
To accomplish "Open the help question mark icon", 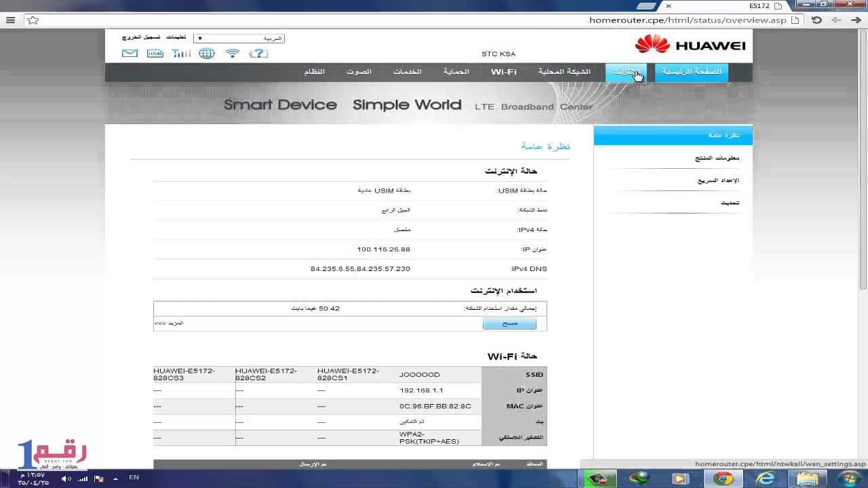I will (x=258, y=53).
